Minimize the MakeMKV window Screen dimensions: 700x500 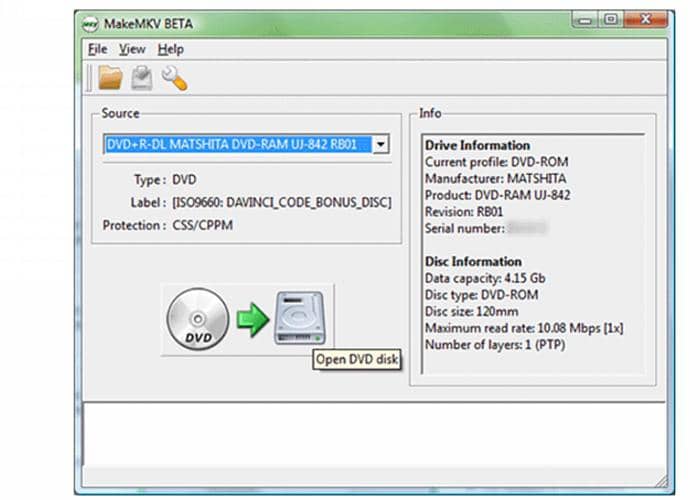585,20
